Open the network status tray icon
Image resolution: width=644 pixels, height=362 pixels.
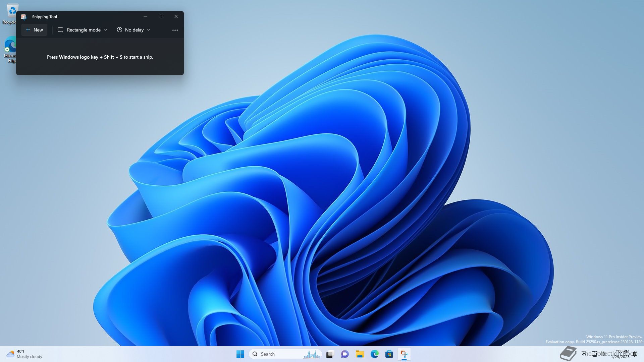[595, 354]
